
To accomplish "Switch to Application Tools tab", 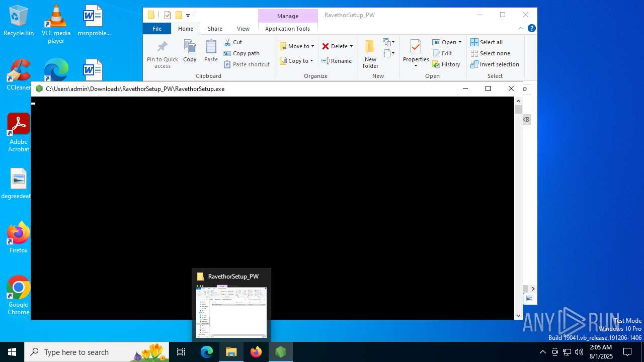I will (287, 29).
